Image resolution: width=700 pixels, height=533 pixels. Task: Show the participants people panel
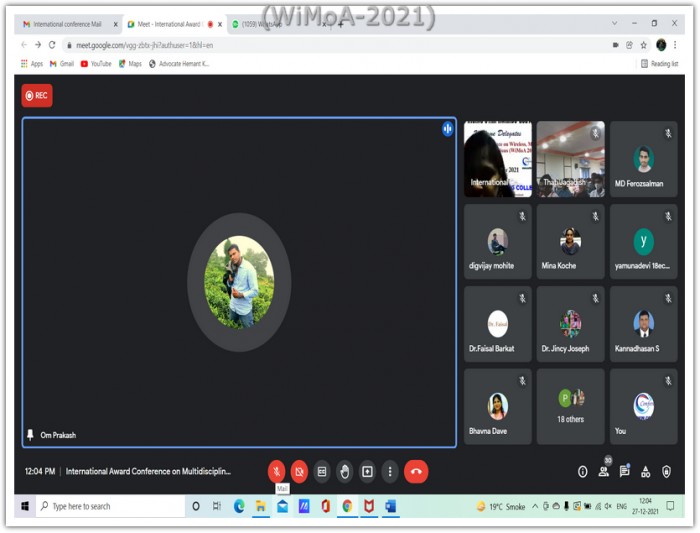pos(604,471)
